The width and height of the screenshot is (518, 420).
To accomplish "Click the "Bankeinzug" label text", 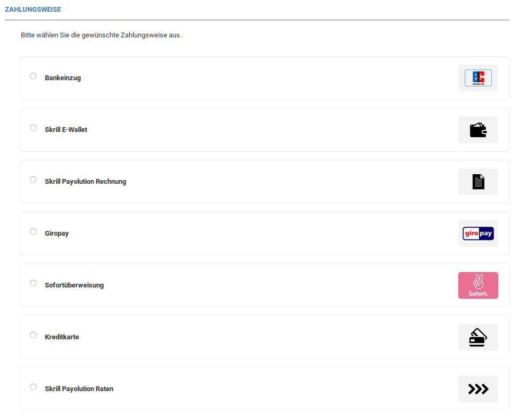I will tap(62, 78).
